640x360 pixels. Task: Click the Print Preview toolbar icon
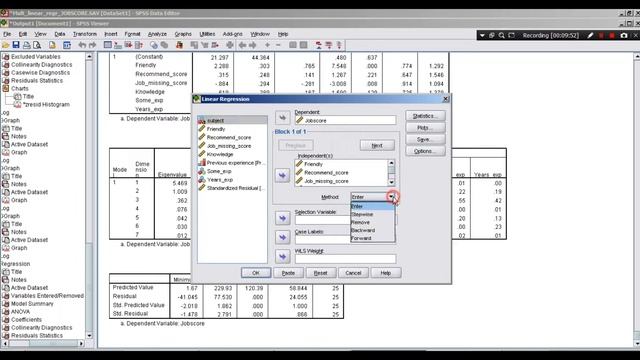[37, 45]
